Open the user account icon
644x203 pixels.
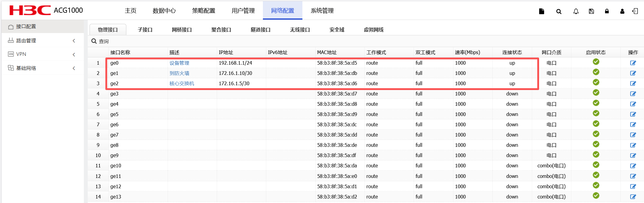click(x=622, y=11)
